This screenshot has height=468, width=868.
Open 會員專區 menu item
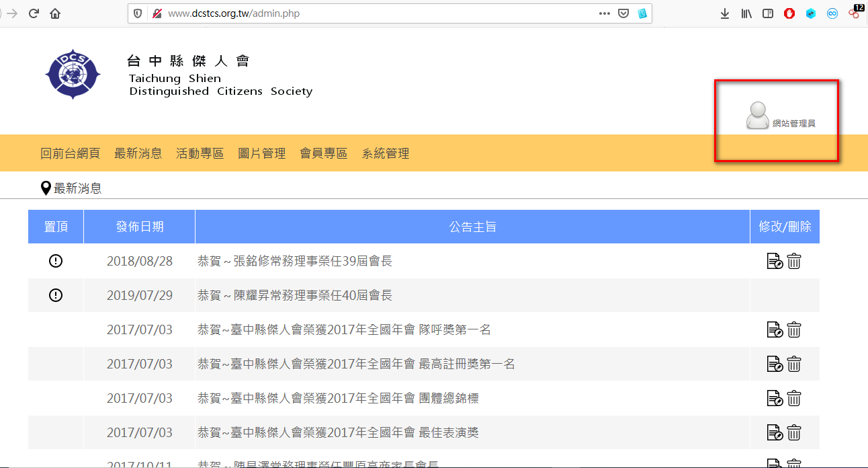point(323,153)
